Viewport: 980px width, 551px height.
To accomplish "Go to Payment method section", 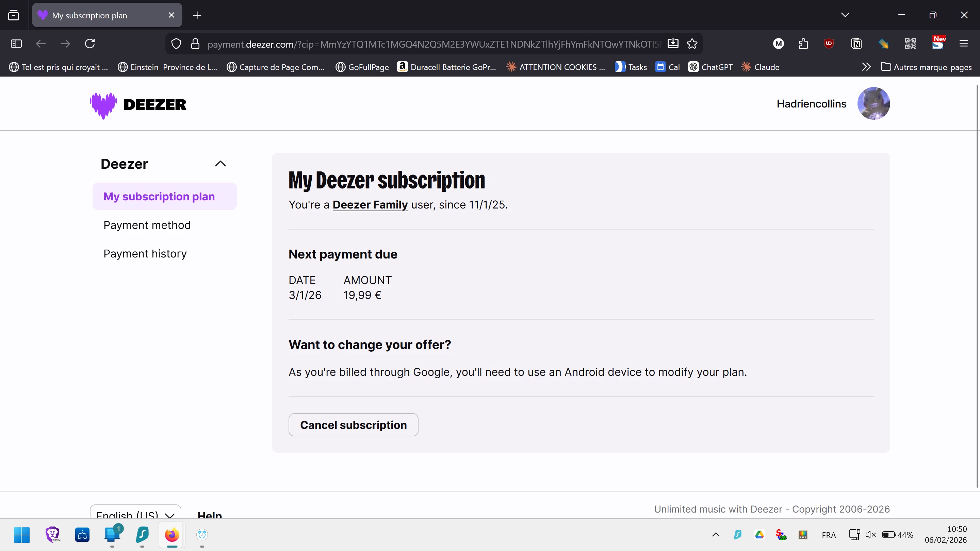I will [x=147, y=225].
